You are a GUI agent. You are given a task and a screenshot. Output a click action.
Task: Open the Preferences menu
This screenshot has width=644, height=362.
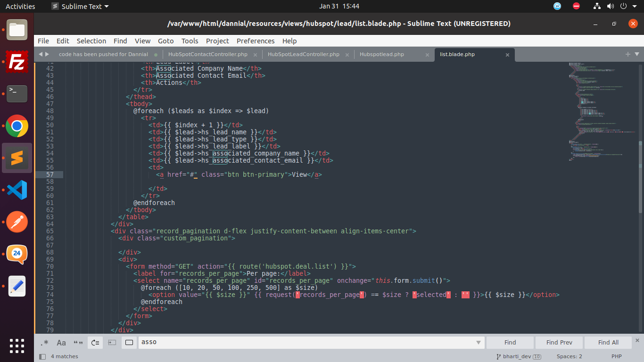click(x=256, y=41)
